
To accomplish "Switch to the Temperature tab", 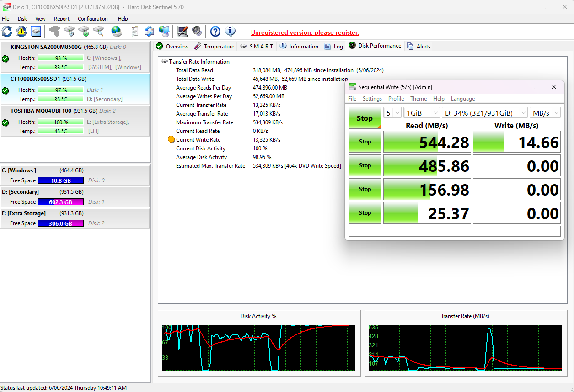I will pos(214,46).
